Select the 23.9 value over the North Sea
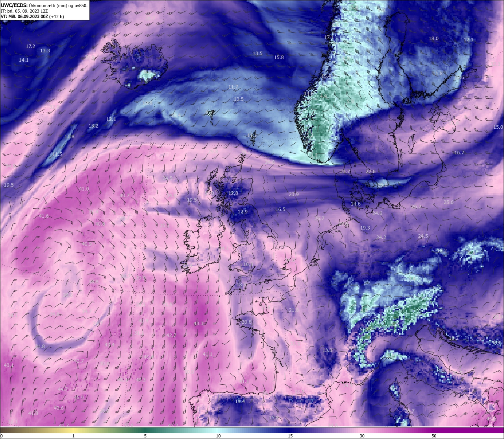Viewport: 504px width, 439px height. point(294,194)
